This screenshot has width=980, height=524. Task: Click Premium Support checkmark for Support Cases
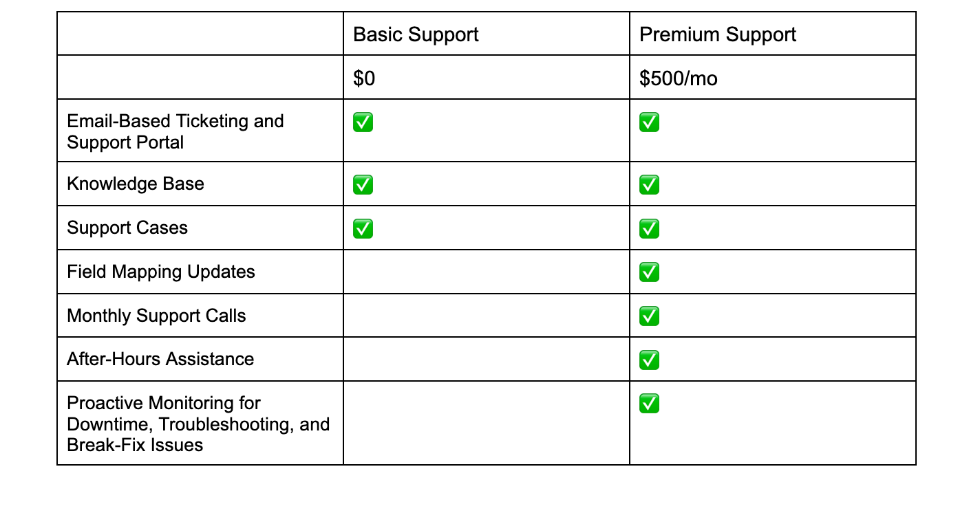[649, 228]
